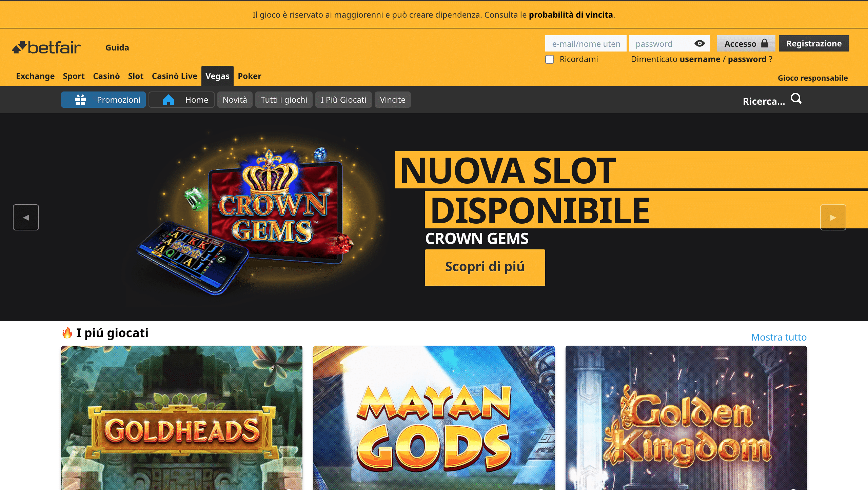Open the Mostra tutto link
The width and height of the screenshot is (868, 490).
[x=778, y=337]
